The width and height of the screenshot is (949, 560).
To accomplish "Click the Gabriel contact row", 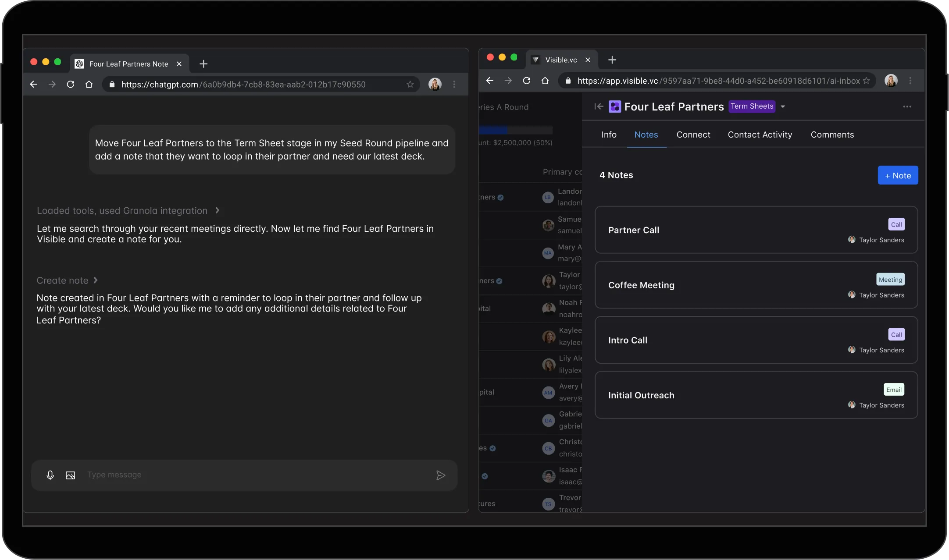I will point(531,420).
